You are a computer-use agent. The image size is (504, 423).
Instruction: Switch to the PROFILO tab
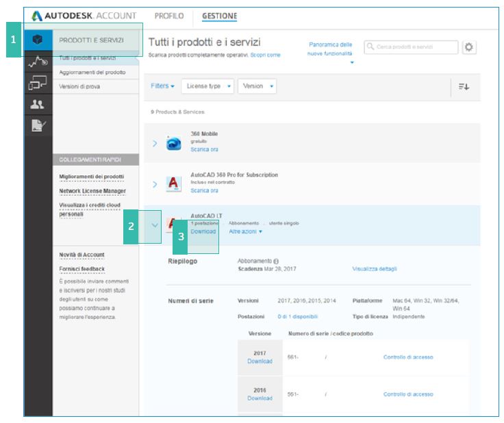pos(169,16)
